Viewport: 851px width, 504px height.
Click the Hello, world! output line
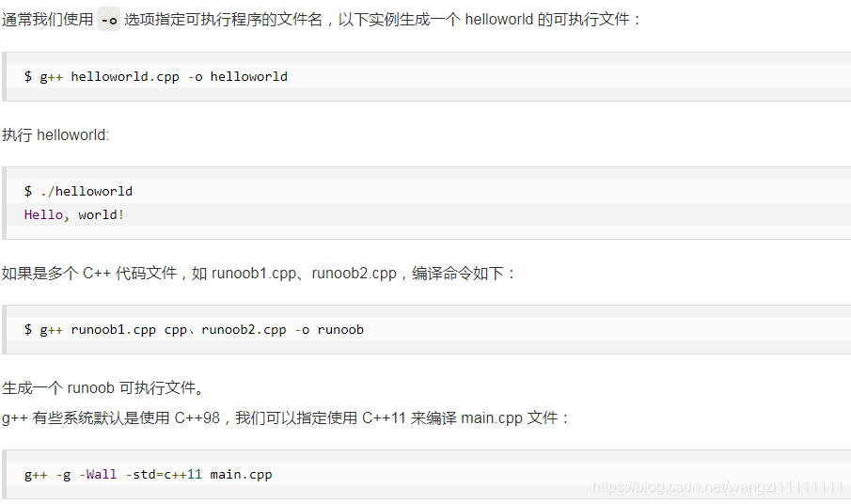coord(74,214)
